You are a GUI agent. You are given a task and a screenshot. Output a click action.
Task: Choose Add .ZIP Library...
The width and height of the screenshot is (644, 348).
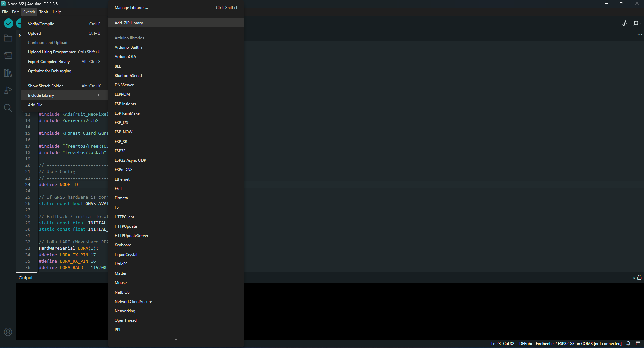(x=176, y=23)
